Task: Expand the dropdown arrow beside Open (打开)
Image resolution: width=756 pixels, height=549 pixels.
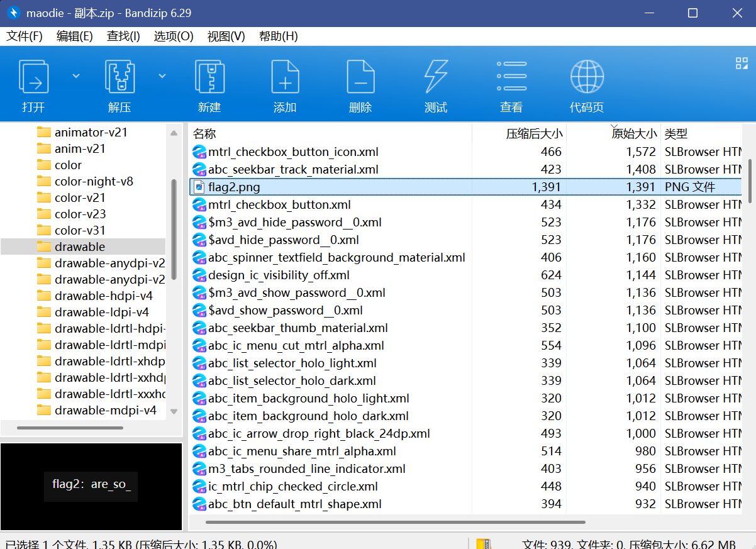Action: tap(76, 75)
